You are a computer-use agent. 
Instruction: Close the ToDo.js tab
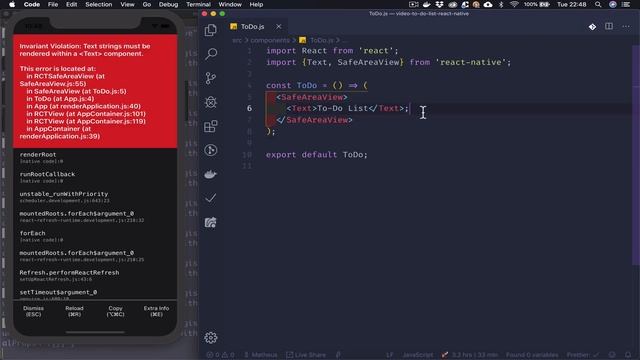click(x=279, y=27)
